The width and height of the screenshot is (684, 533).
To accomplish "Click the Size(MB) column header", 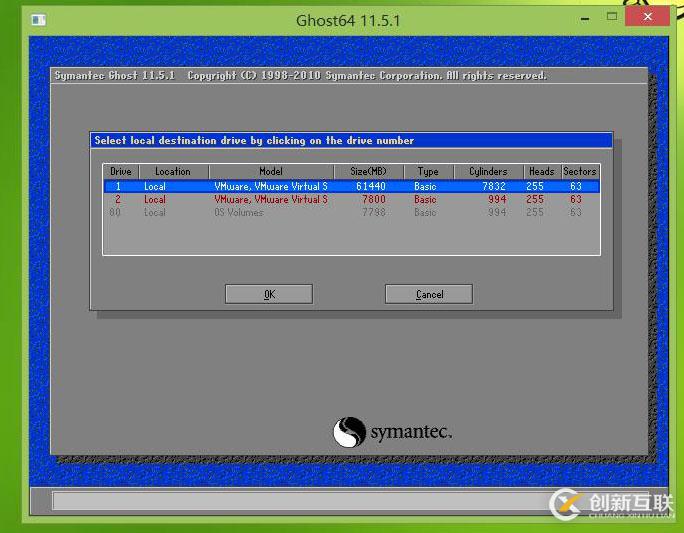I will 369,171.
